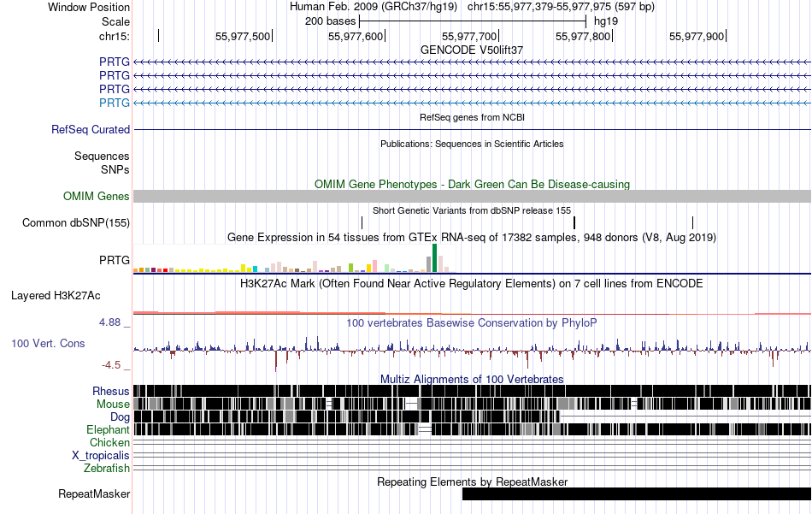Click the 55,977,500 ruler coordinate
This screenshot has height=514, width=812.
(243, 36)
